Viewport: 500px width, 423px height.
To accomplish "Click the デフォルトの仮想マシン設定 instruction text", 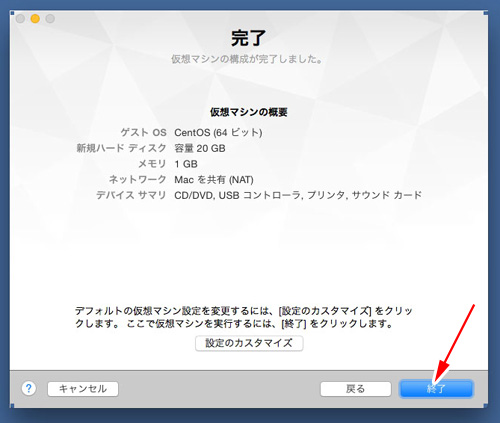I will tap(244, 317).
